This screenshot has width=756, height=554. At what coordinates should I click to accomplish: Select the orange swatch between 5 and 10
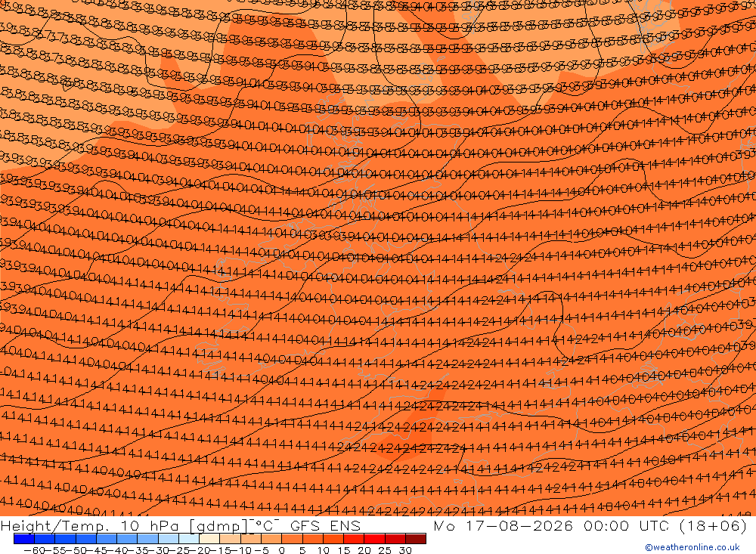point(312,539)
